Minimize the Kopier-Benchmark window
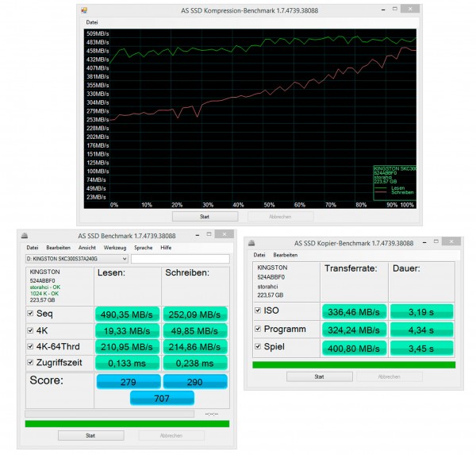The image size is (476, 455). point(424,242)
